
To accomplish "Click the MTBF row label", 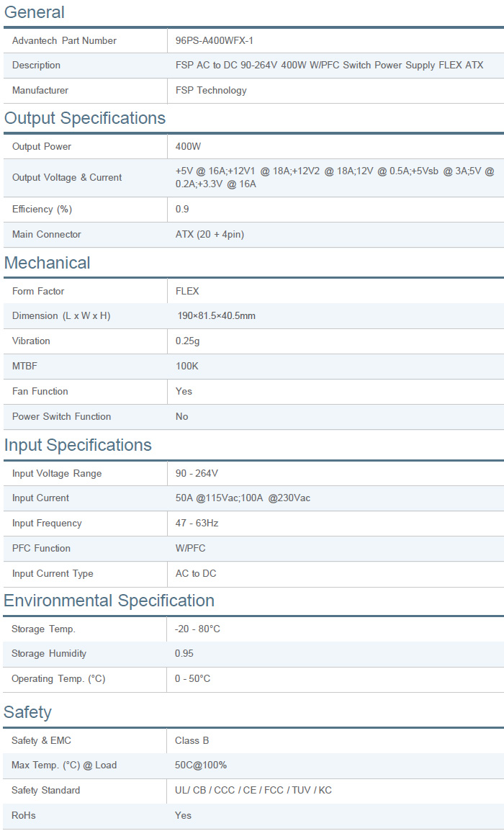I will 24,367.
